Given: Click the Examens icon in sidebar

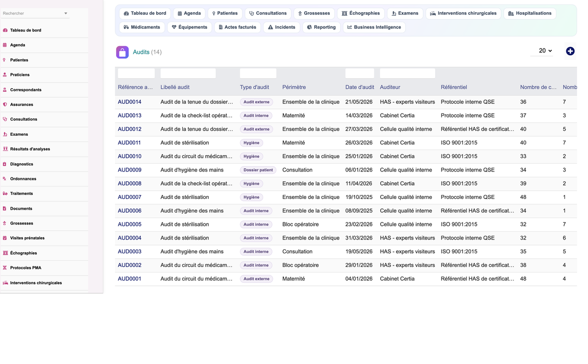Looking at the screenshot, I should click(5, 134).
